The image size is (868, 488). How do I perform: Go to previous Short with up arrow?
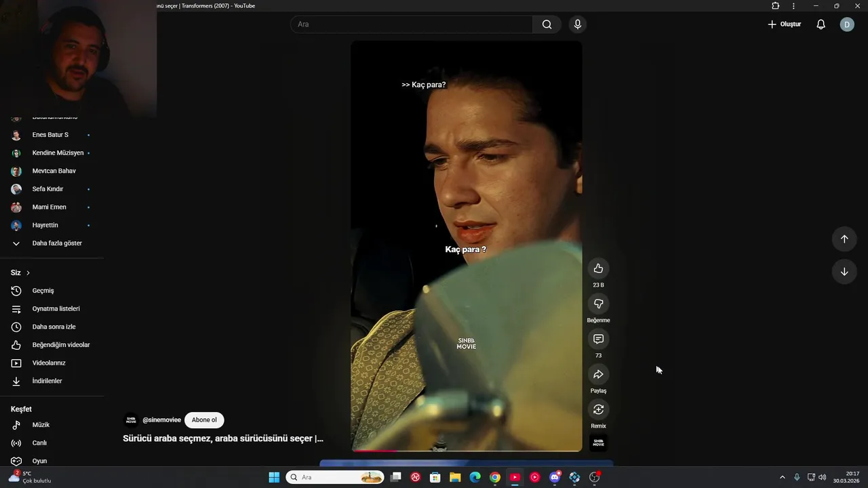pyautogui.click(x=844, y=239)
